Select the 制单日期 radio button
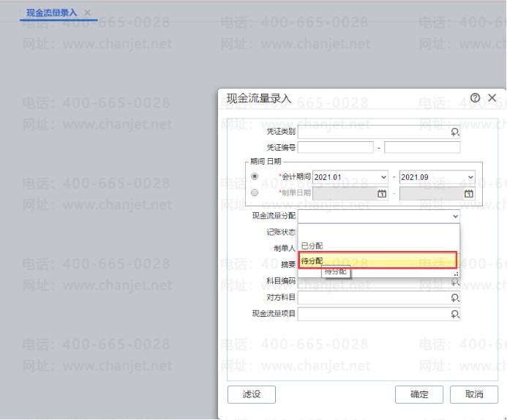Image resolution: width=507 pixels, height=420 pixels. coord(255,192)
